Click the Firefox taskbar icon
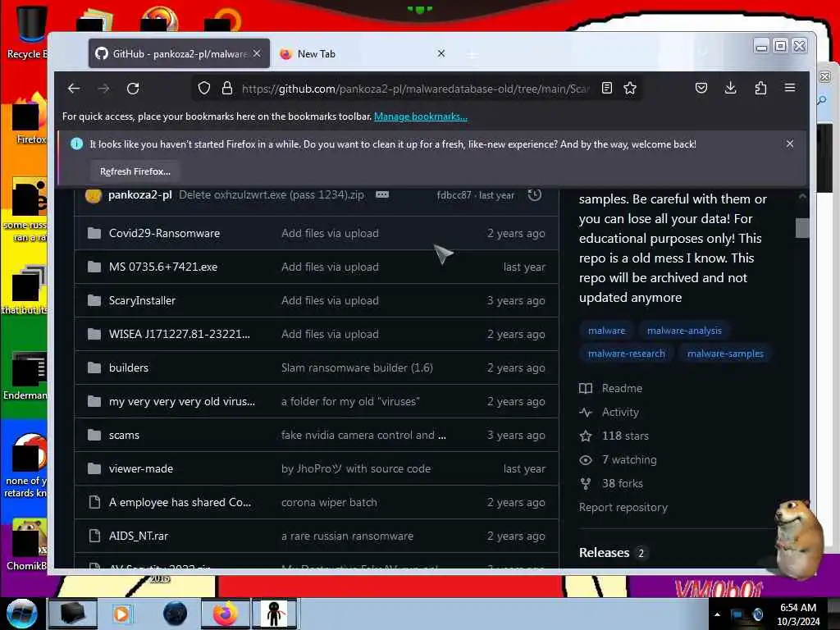840x630 pixels. [x=226, y=614]
